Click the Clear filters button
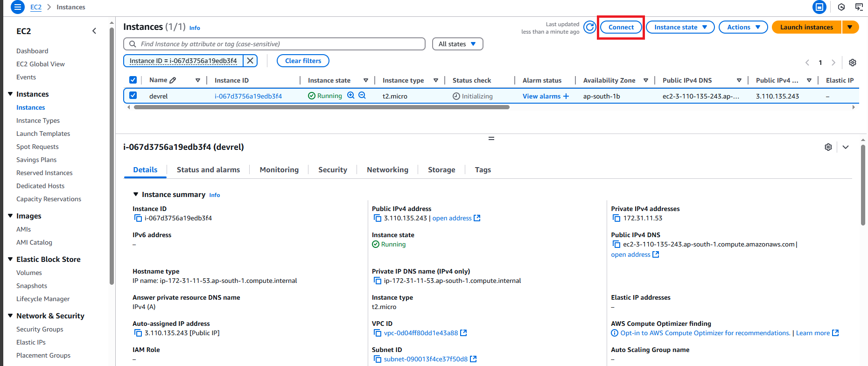 coord(303,61)
